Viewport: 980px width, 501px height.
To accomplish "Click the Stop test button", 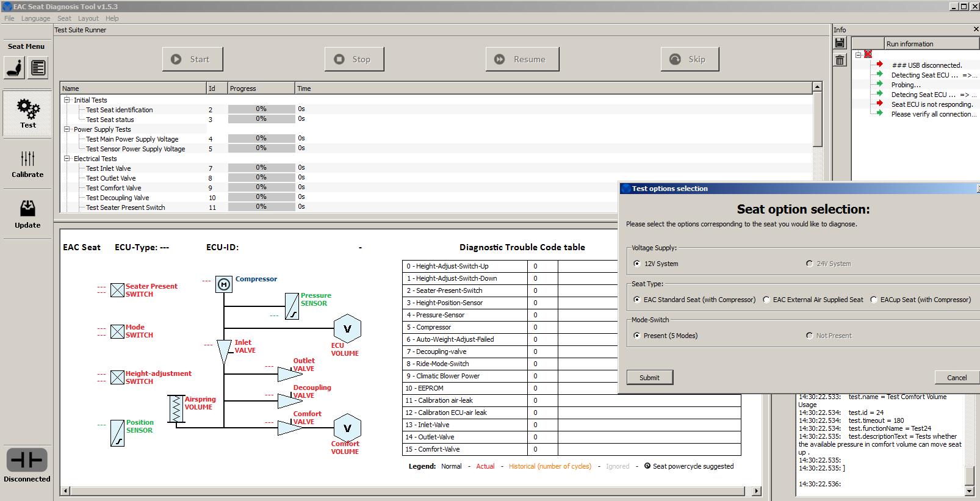I will click(354, 59).
